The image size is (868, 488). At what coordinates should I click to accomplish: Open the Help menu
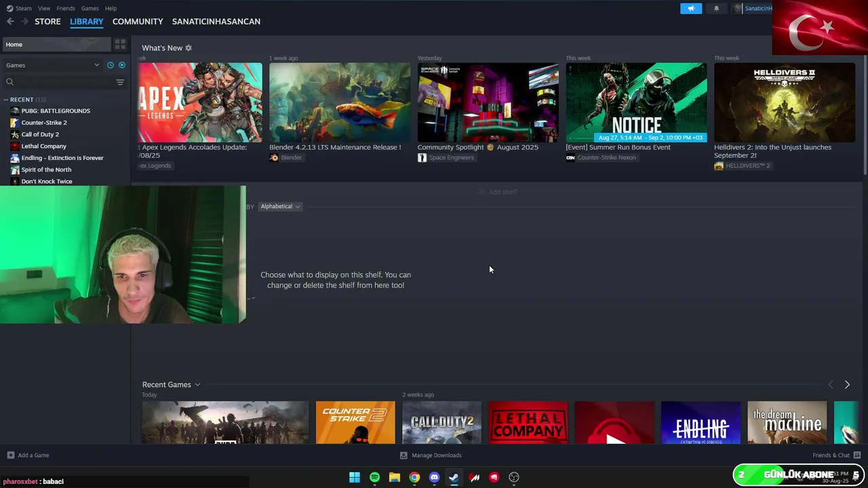pyautogui.click(x=111, y=8)
